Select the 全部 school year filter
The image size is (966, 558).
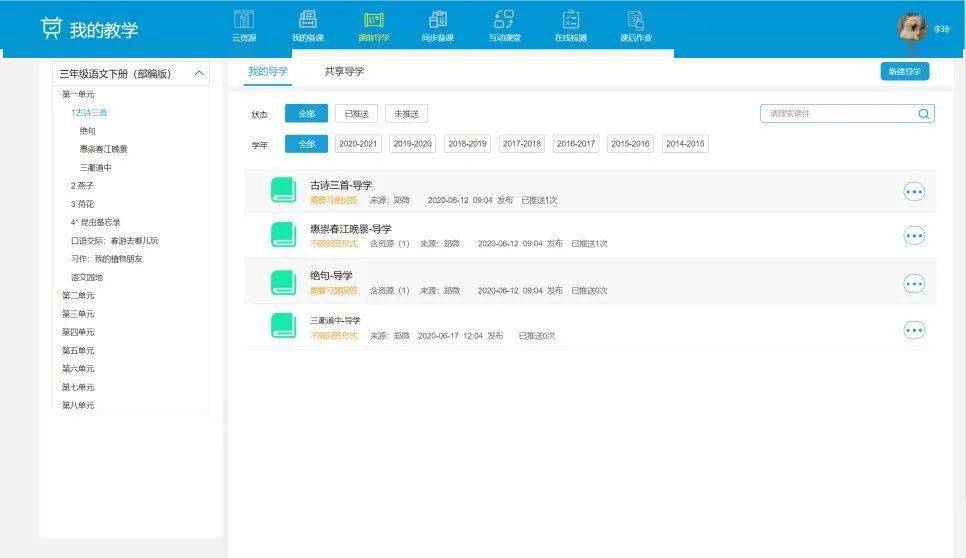[x=306, y=144]
